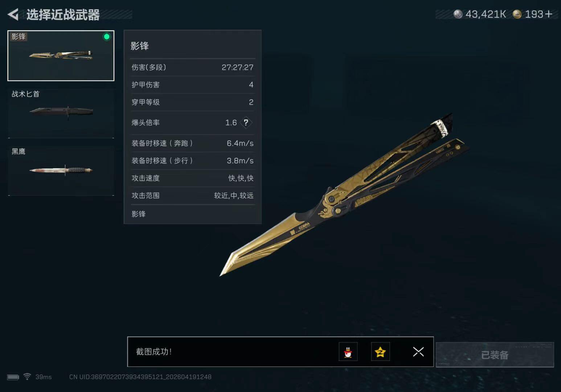Screen dimensions: 561x392
Task: Toggle the green equipped indicator on 影锋
Action: coord(106,37)
